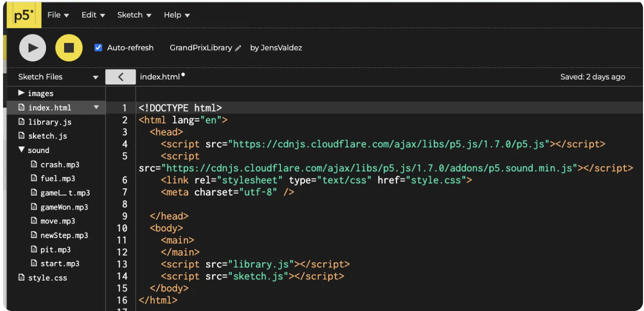Click the file icon next to library.js
Screen dimensions: 644x311
click(22, 121)
